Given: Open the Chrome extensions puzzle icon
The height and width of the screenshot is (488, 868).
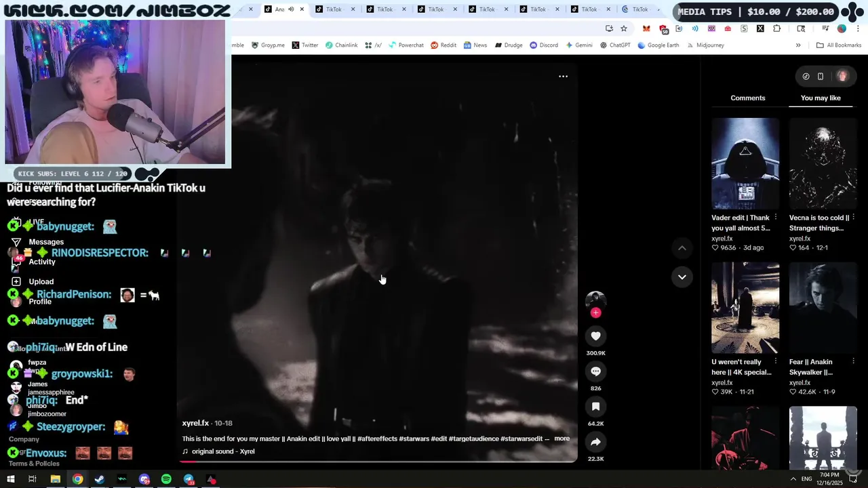Looking at the screenshot, I should pos(777,28).
